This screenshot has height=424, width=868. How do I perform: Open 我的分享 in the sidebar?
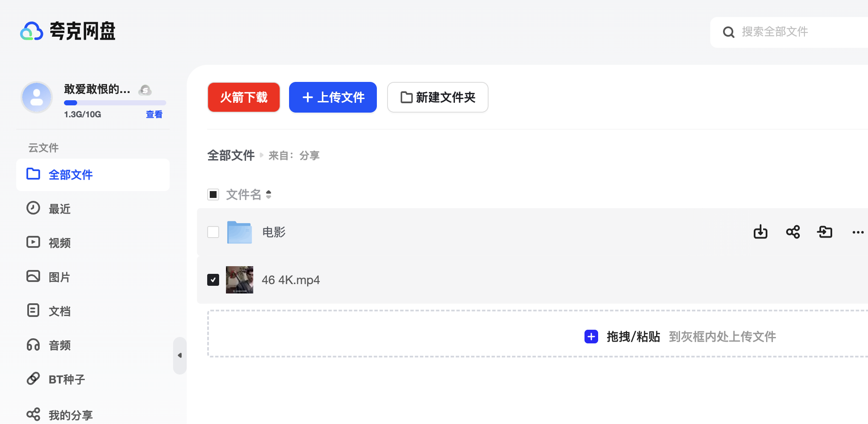click(70, 415)
